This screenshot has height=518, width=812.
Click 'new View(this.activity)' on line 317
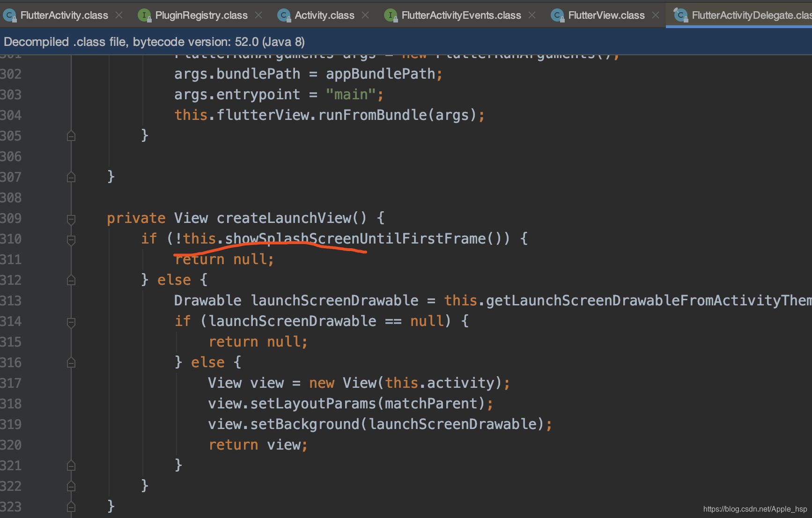coord(406,383)
